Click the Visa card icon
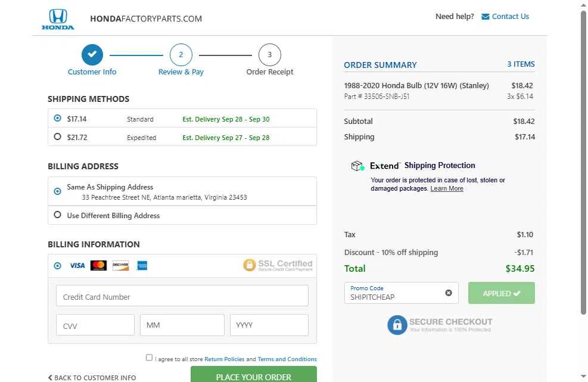 pyautogui.click(x=77, y=266)
